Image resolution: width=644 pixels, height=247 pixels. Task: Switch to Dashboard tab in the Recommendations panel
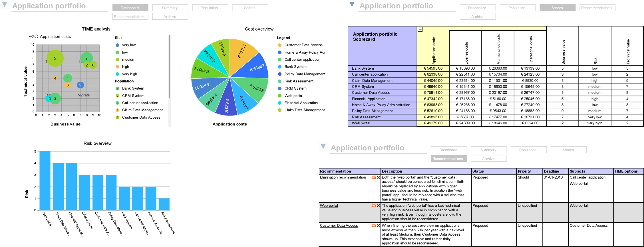[449, 150]
